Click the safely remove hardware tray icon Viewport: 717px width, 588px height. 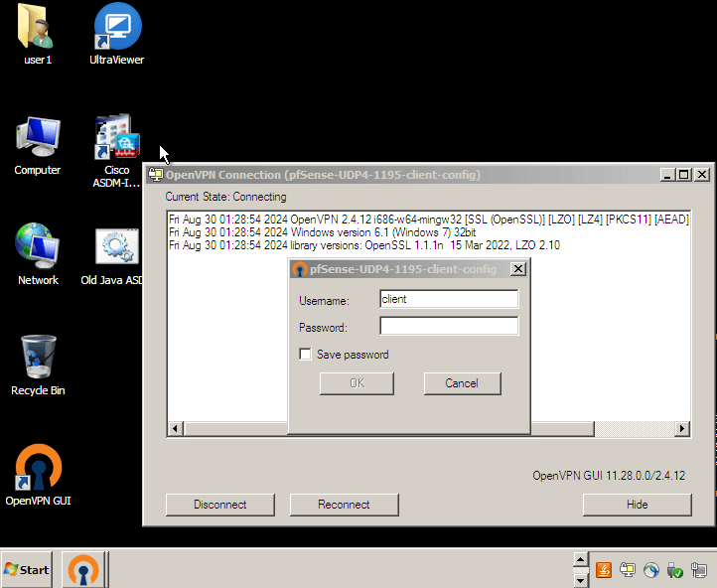[x=675, y=570]
